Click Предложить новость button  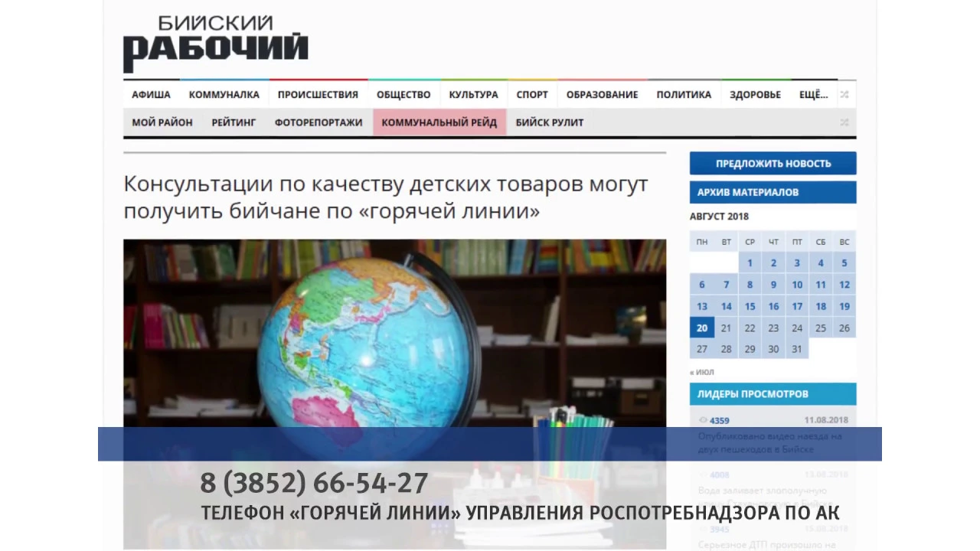[x=773, y=163]
